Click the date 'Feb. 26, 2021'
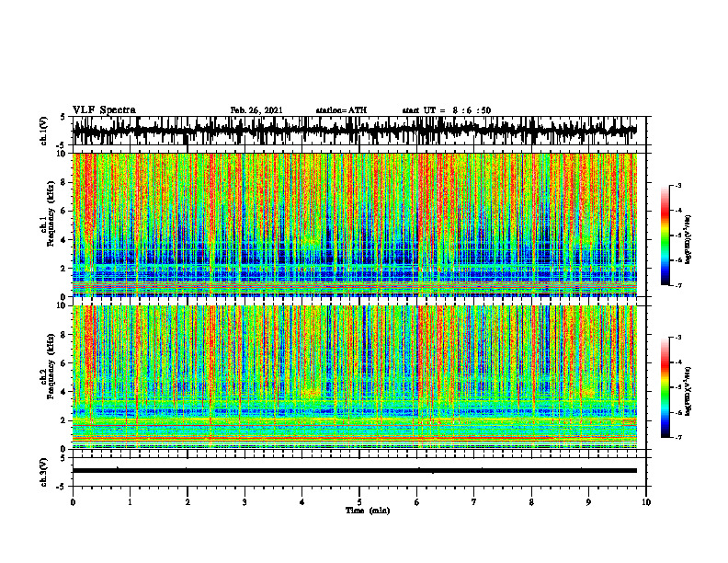 (x=256, y=110)
